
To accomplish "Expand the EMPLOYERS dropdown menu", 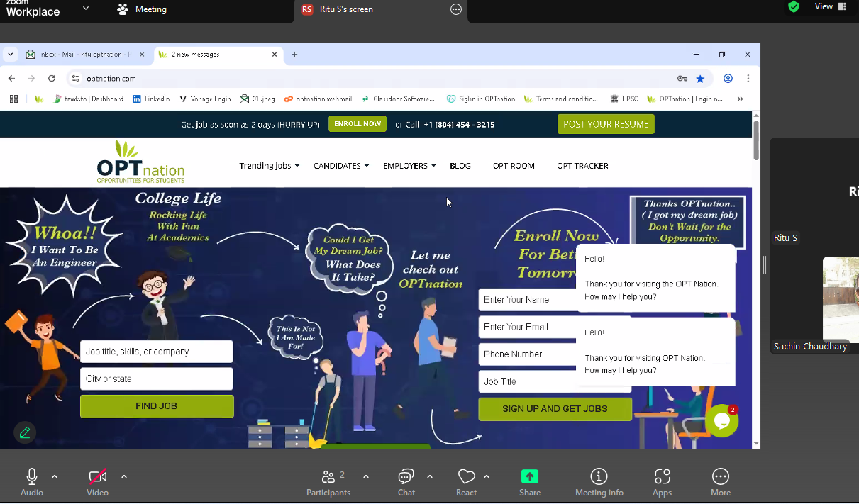I will (409, 166).
